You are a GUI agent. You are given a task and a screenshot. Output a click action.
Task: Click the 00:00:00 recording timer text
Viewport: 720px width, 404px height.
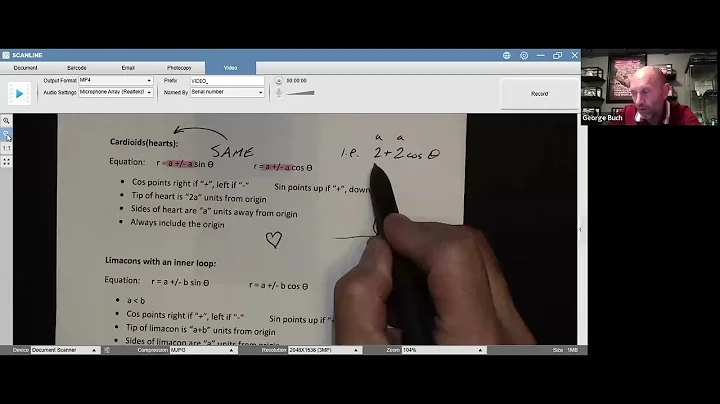(x=297, y=80)
